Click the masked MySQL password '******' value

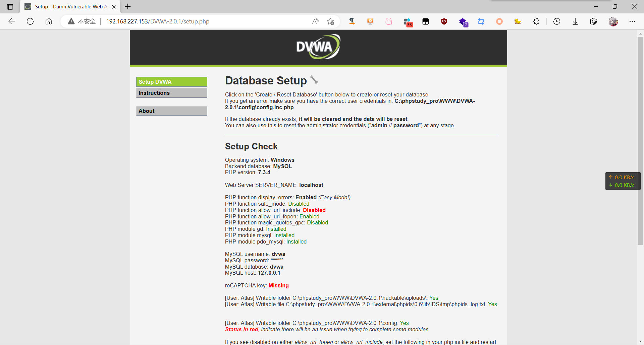click(x=277, y=260)
